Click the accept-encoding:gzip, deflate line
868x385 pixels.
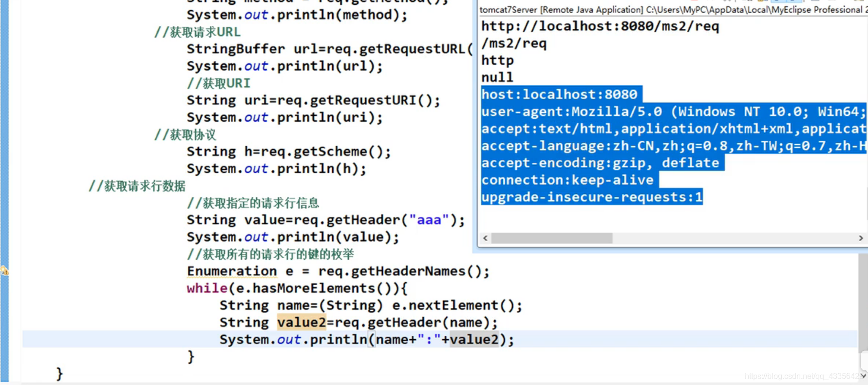[x=602, y=163]
